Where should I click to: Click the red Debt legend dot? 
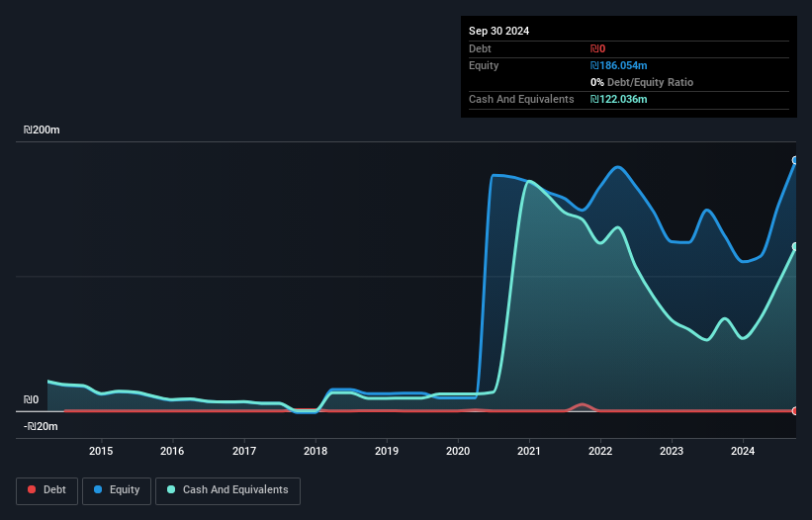(x=32, y=489)
